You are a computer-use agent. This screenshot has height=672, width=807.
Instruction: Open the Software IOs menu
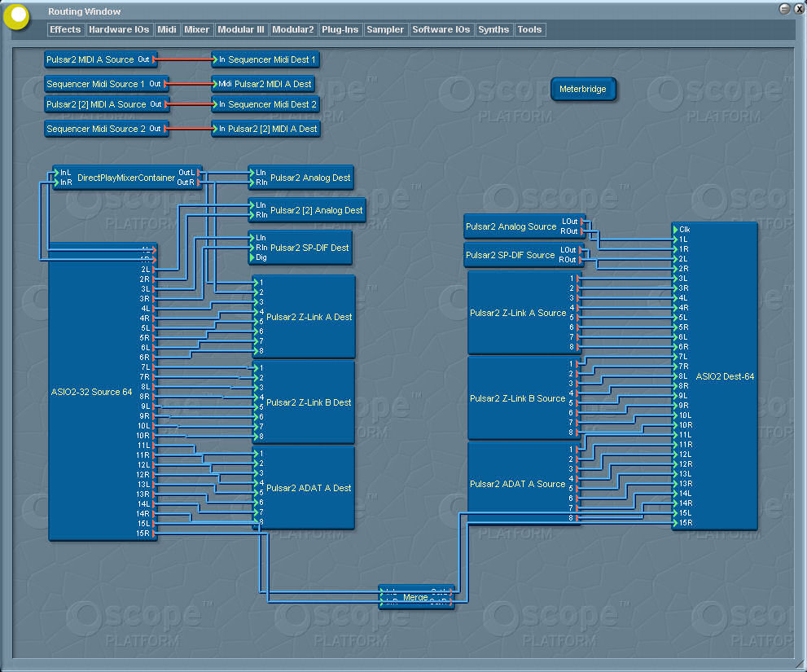click(x=441, y=29)
